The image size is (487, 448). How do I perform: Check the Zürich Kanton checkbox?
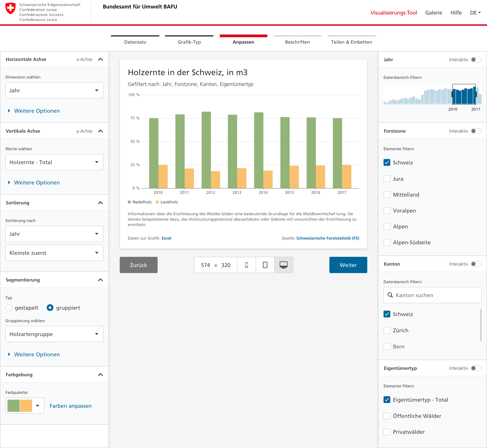(387, 330)
